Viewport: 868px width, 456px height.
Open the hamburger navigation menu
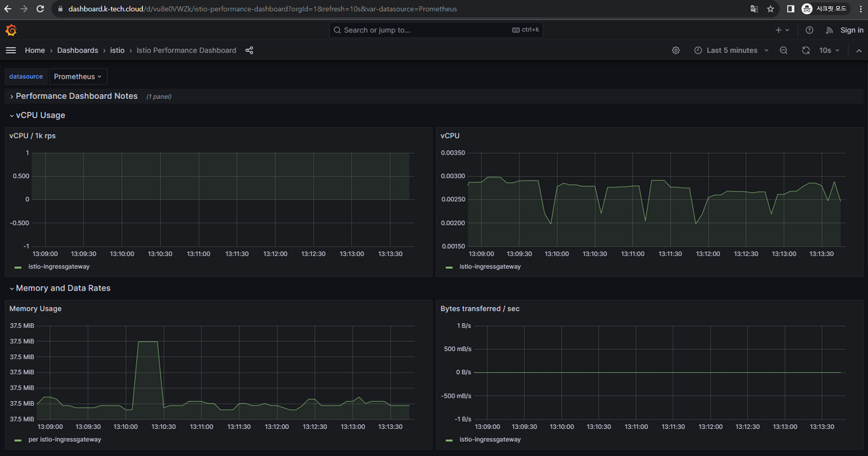11,50
